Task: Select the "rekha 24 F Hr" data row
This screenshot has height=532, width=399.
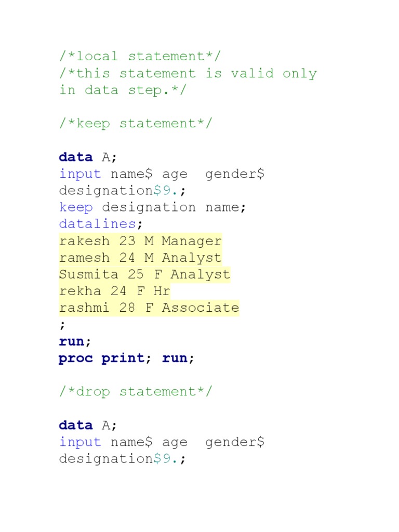Action: tap(114, 291)
